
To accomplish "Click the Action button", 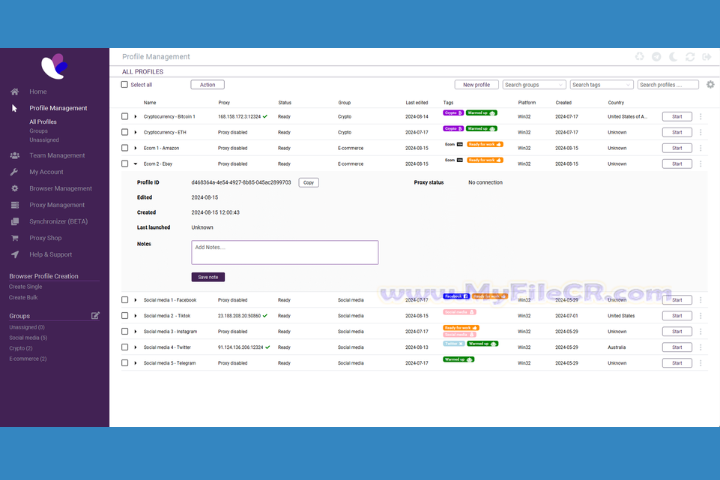I will pyautogui.click(x=208, y=85).
